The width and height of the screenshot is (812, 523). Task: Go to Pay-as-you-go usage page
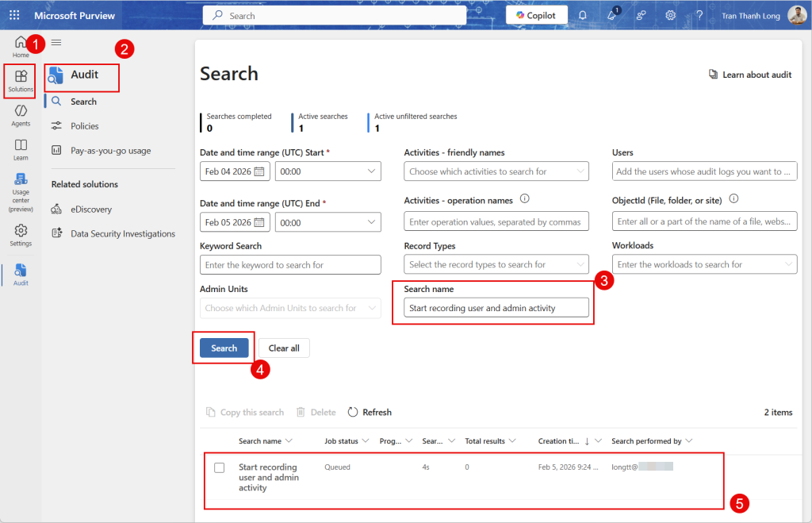coord(110,151)
